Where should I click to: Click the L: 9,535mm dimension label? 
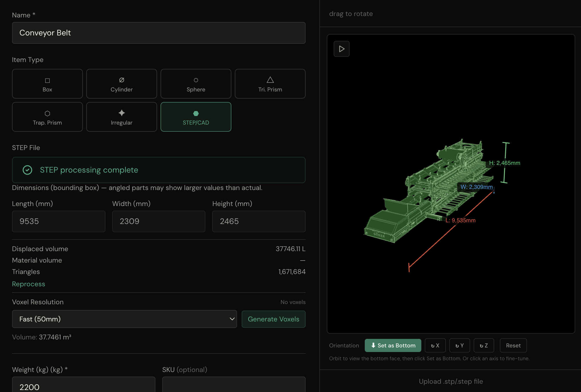point(460,220)
